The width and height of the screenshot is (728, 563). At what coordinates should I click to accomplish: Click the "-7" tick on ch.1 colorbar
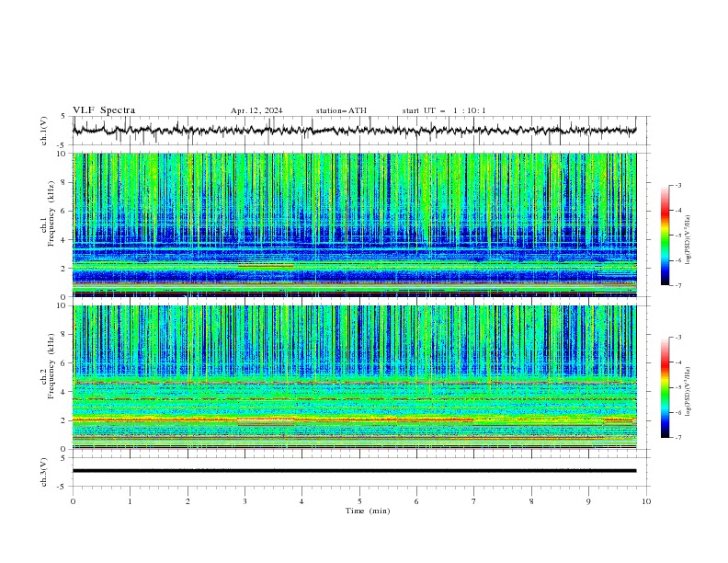pos(677,285)
